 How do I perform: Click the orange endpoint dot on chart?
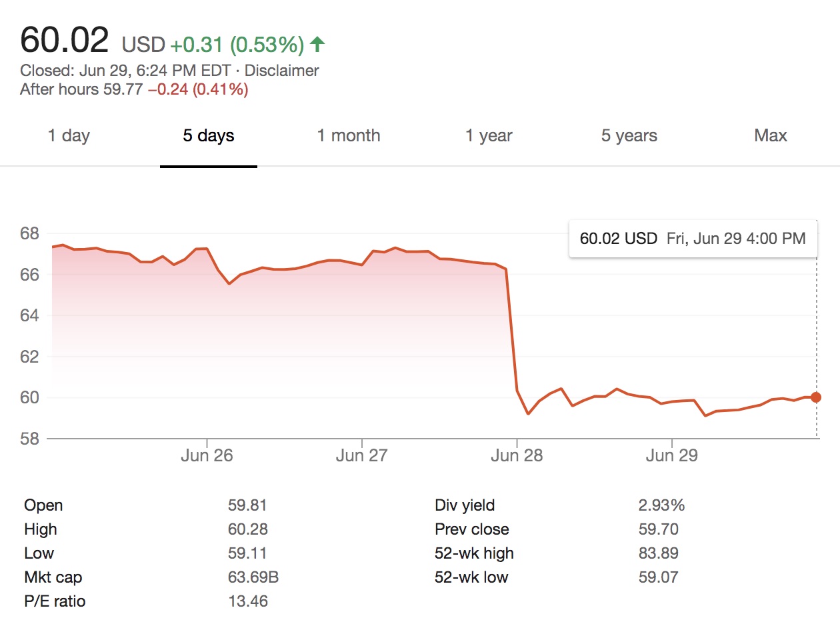816,397
